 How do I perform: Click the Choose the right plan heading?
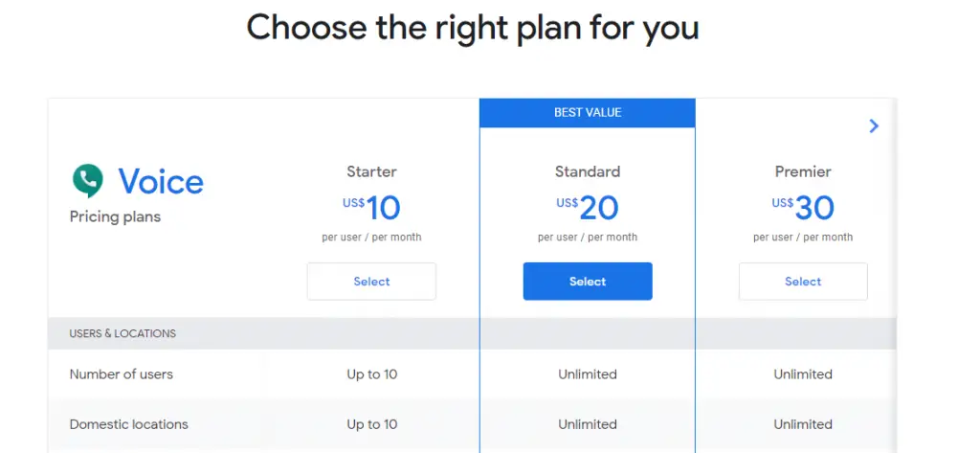pos(473,27)
